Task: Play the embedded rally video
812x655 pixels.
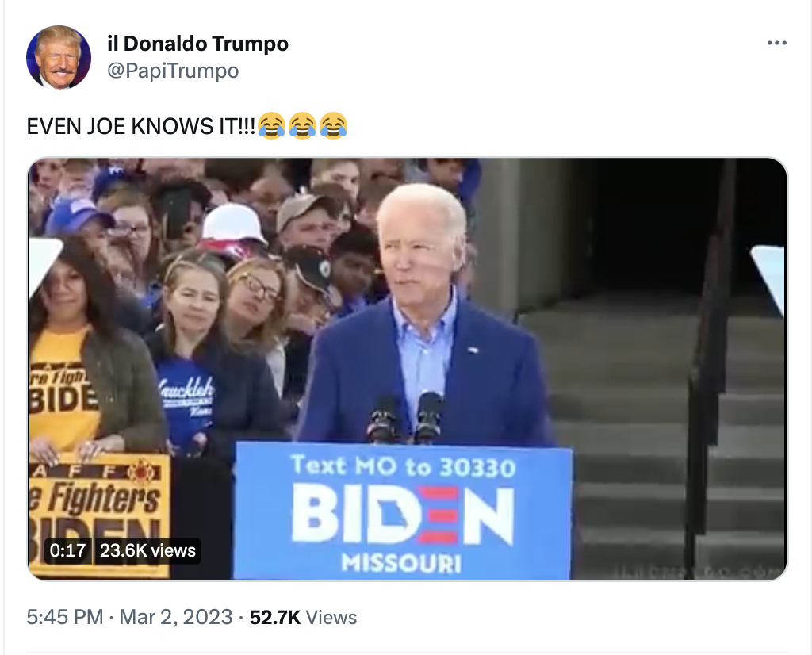Action: pos(408,369)
